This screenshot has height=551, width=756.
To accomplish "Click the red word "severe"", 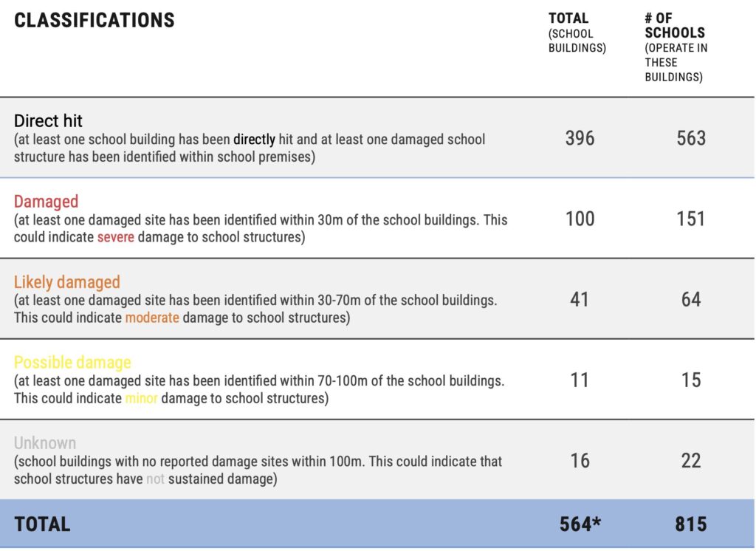I will 116,238.
